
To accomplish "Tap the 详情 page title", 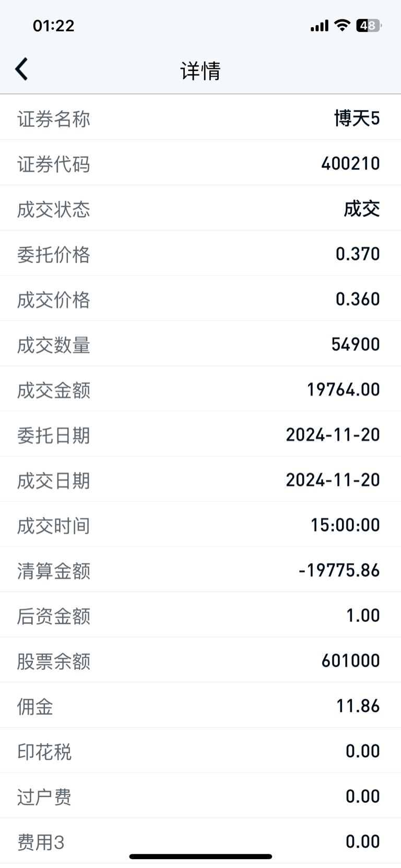I will pyautogui.click(x=200, y=70).
